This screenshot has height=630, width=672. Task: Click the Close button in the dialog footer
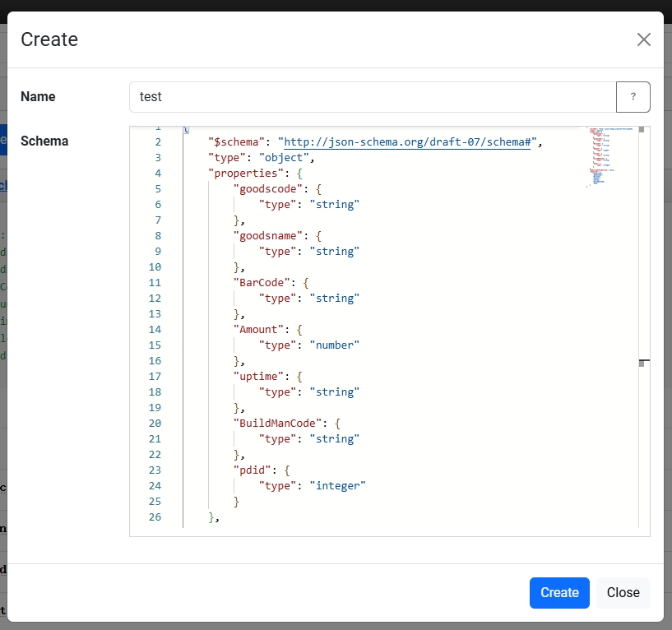click(x=623, y=593)
